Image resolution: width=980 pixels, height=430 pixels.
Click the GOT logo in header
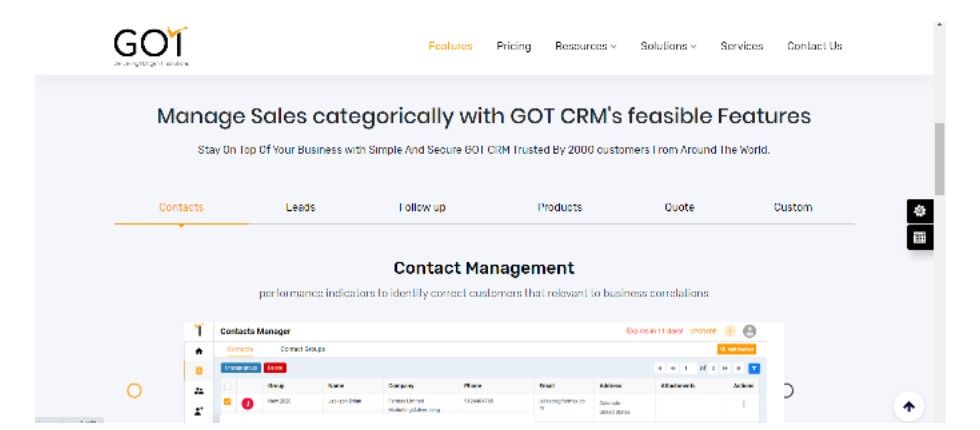tap(150, 45)
